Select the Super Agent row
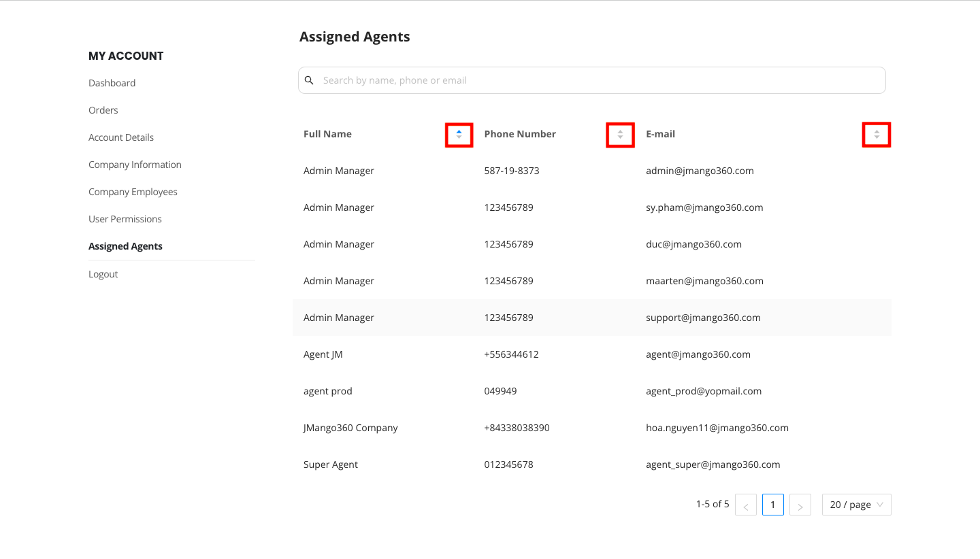 tap(592, 464)
